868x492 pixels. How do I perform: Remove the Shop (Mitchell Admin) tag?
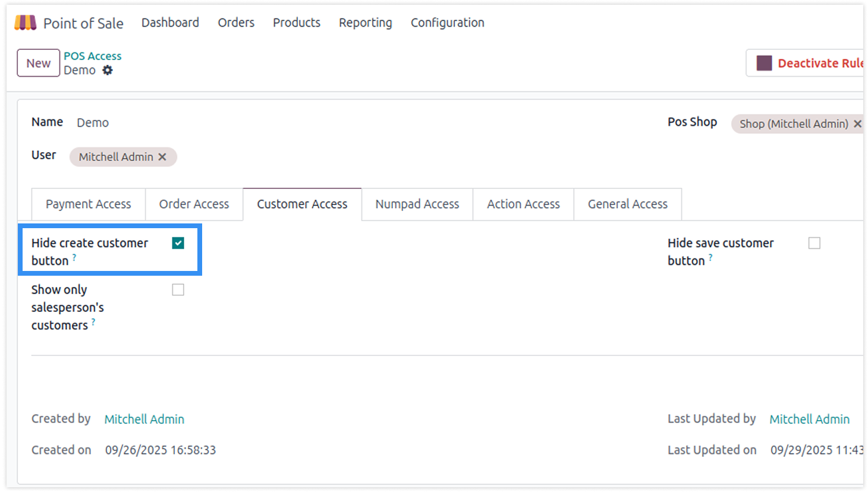pyautogui.click(x=857, y=124)
